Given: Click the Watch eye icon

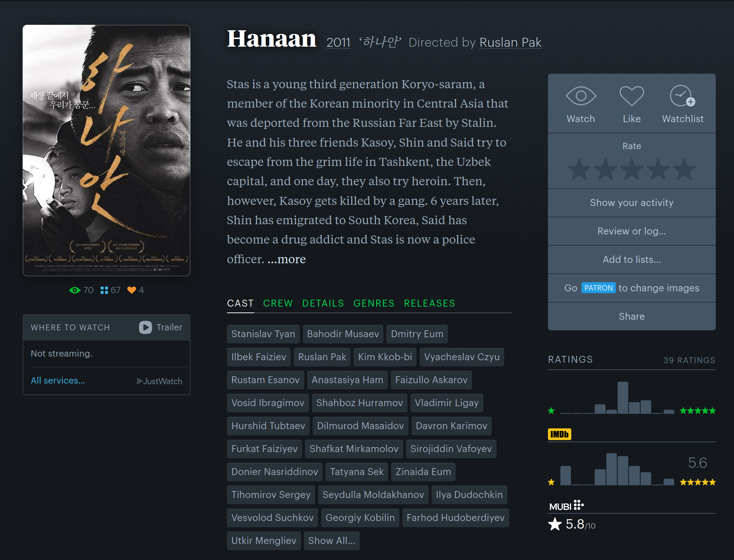Looking at the screenshot, I should (581, 96).
